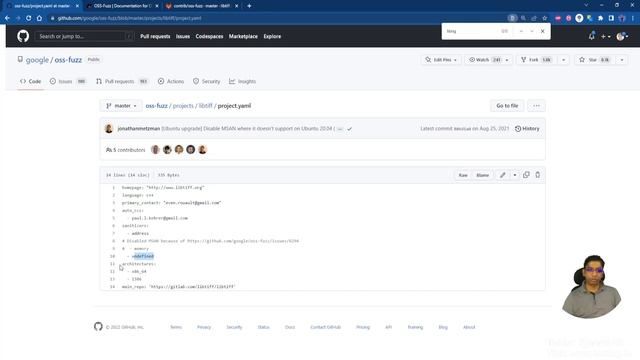Click the GitHub footer logo
This screenshot has width=640, height=360.
pyautogui.click(x=98, y=326)
